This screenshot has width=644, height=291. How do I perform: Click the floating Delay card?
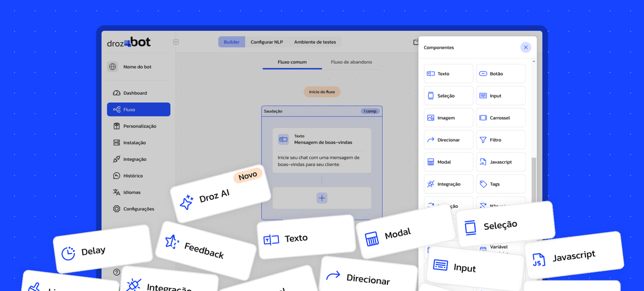(x=103, y=249)
